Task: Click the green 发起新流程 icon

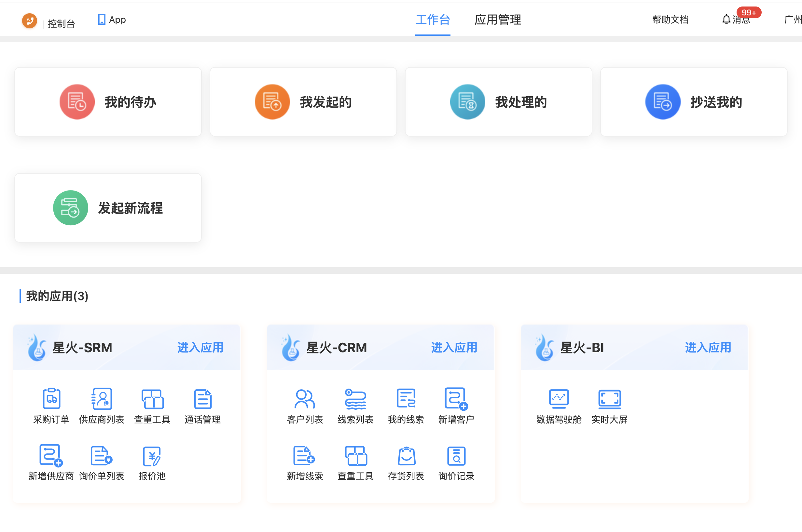Action: (71, 208)
